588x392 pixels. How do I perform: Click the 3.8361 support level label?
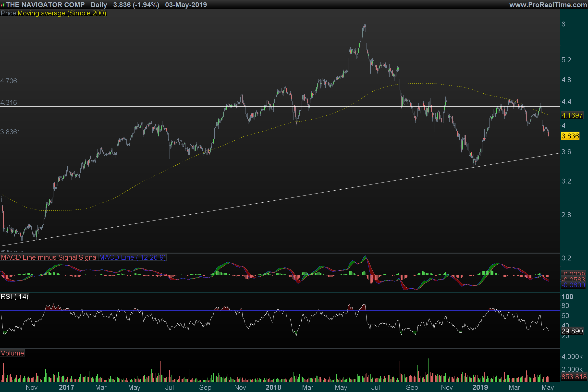click(x=10, y=132)
